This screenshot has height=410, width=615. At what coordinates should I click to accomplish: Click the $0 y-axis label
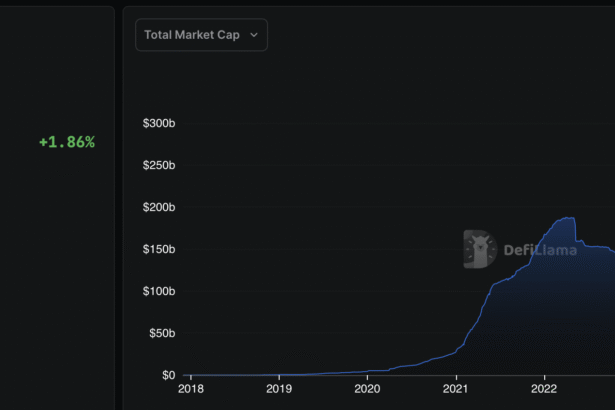(168, 375)
